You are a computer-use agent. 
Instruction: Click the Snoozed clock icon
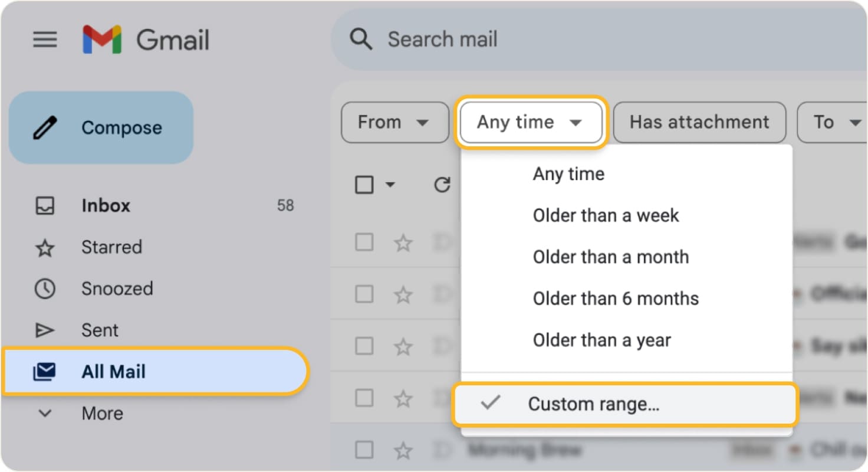coord(44,289)
